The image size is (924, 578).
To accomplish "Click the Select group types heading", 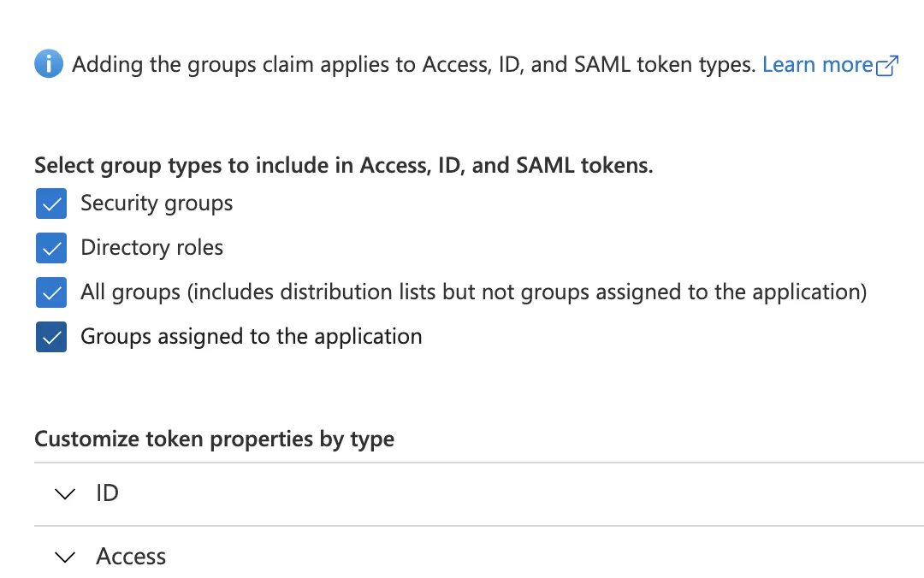I will 343,165.
